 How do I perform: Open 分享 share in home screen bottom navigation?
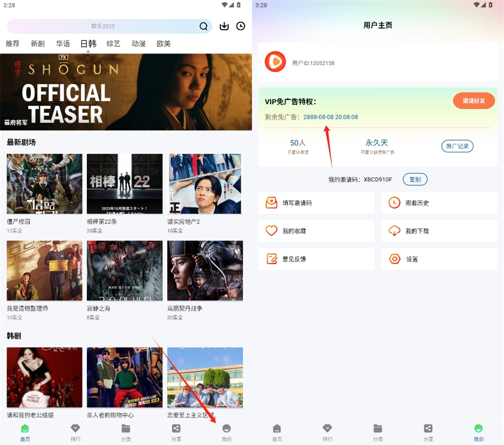[176, 432]
